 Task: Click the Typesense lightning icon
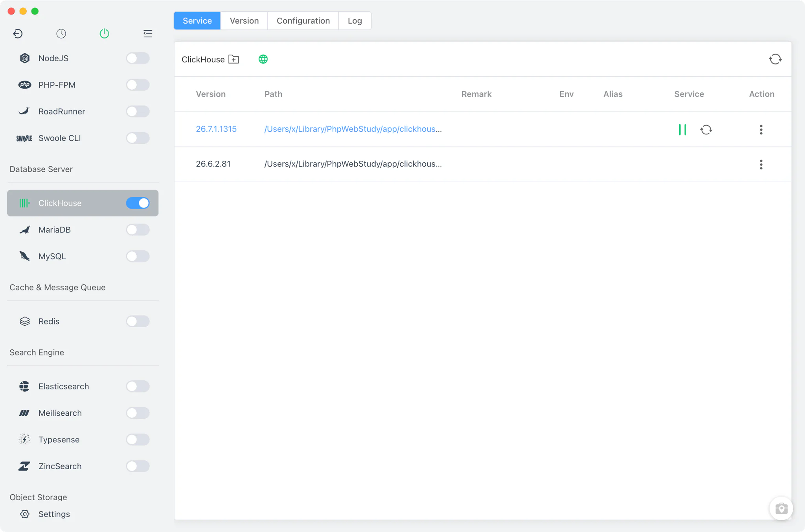(x=24, y=440)
